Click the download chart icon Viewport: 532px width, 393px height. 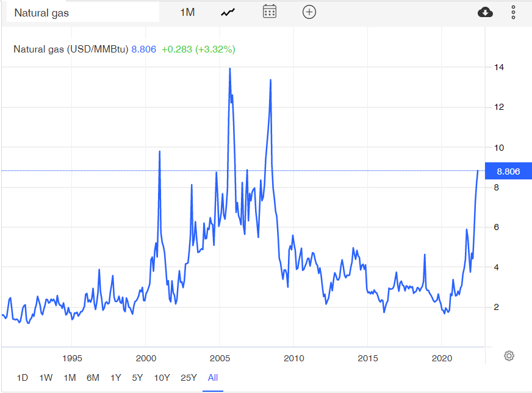point(485,12)
